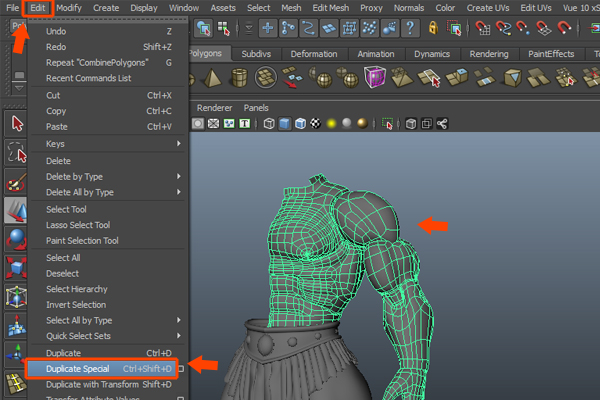The height and width of the screenshot is (400, 600).
Task: Toggle wireframe shading in panel toolbar
Action: click(269, 124)
